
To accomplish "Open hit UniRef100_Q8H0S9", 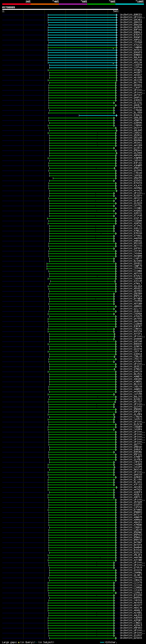I will click(131, 22).
